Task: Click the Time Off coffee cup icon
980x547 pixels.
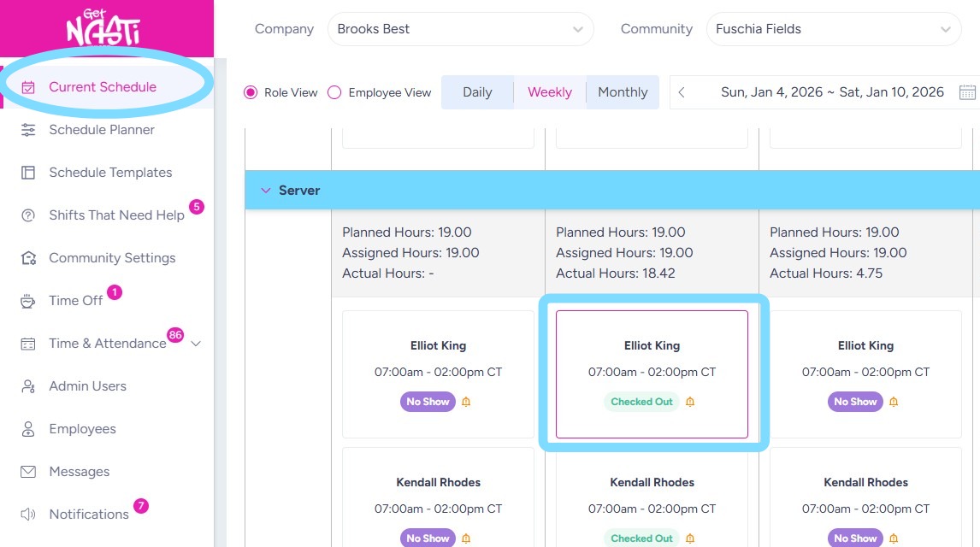Action: (28, 301)
